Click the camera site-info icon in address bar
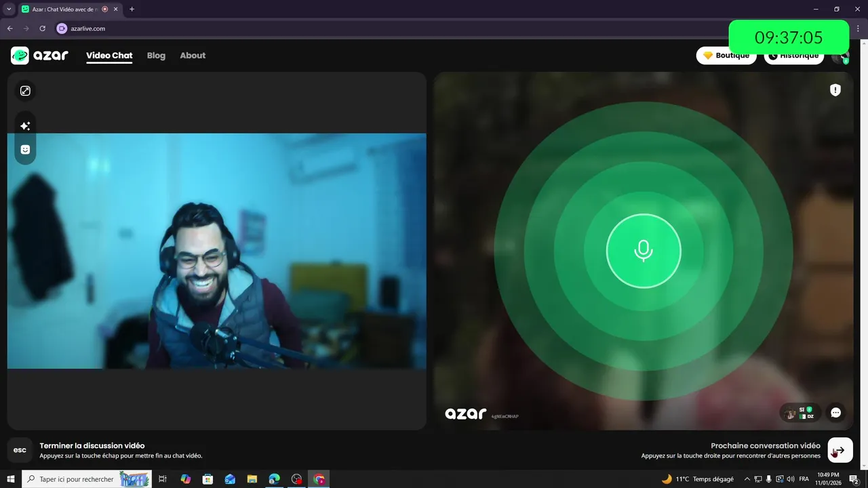The width and height of the screenshot is (868, 488). (62, 28)
